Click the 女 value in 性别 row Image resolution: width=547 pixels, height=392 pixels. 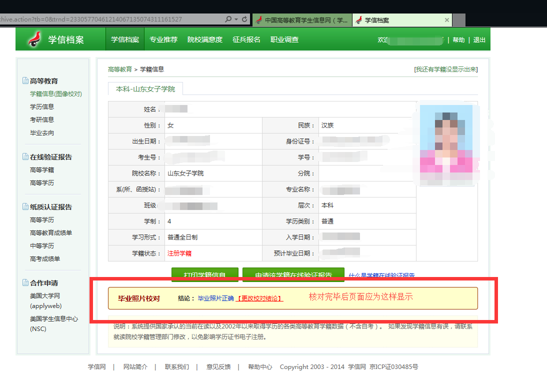click(170, 125)
